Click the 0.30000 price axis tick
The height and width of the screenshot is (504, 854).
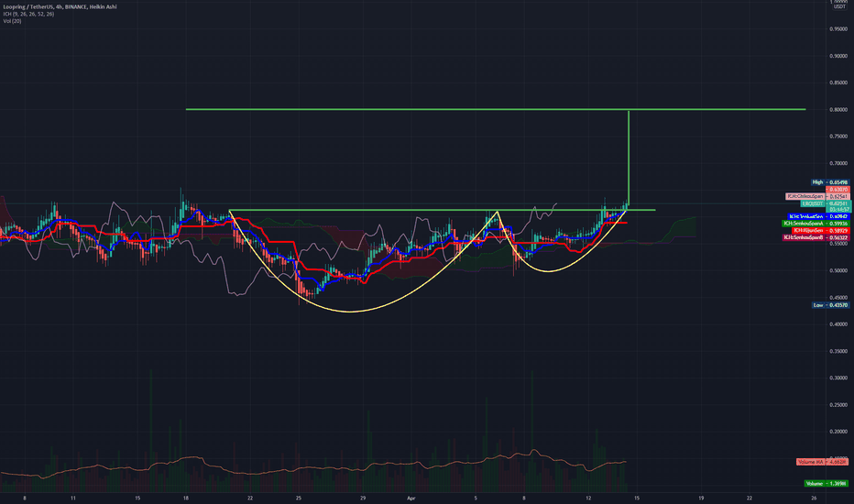click(838, 378)
